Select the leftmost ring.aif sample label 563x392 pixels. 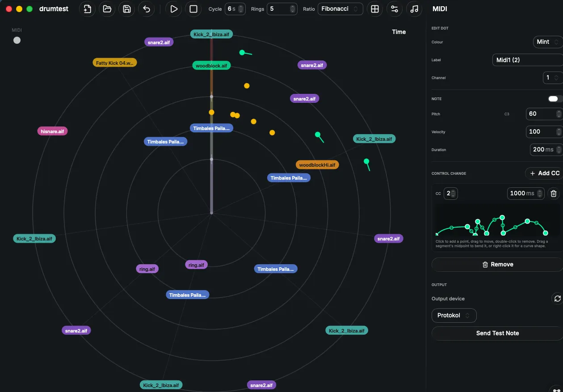pyautogui.click(x=147, y=269)
